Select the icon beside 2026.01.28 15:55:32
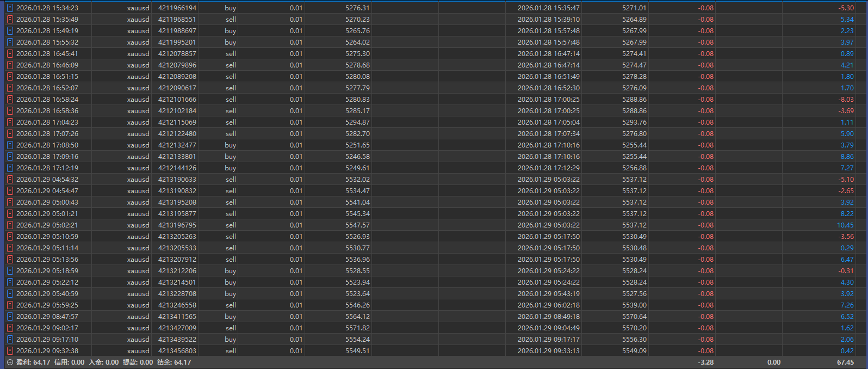 pyautogui.click(x=10, y=42)
